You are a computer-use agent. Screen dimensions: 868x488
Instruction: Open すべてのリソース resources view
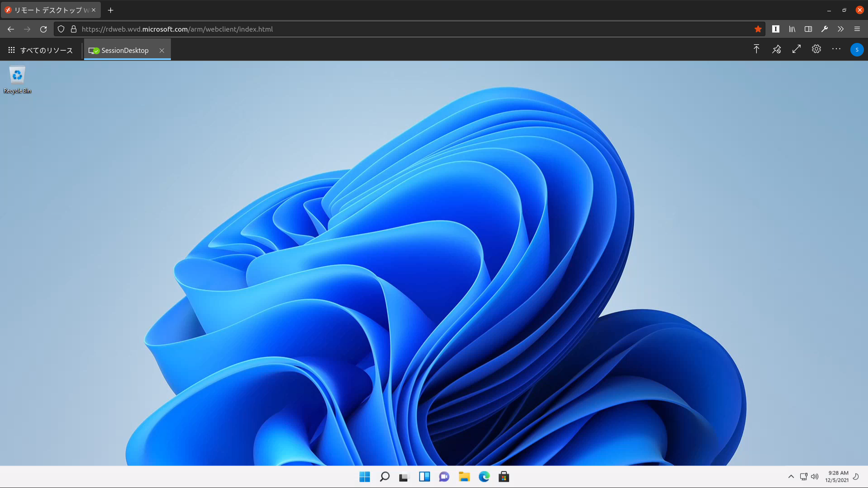(x=41, y=50)
